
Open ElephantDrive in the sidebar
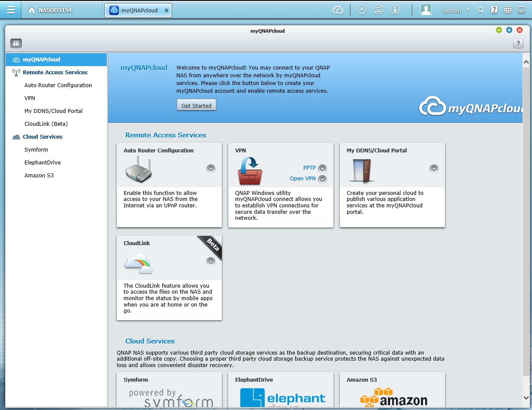tap(42, 163)
